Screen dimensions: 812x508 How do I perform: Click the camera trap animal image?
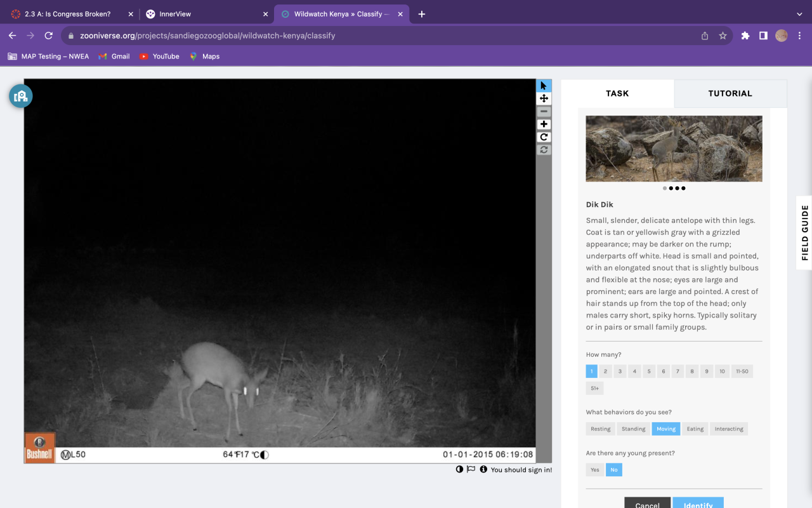pos(280,271)
